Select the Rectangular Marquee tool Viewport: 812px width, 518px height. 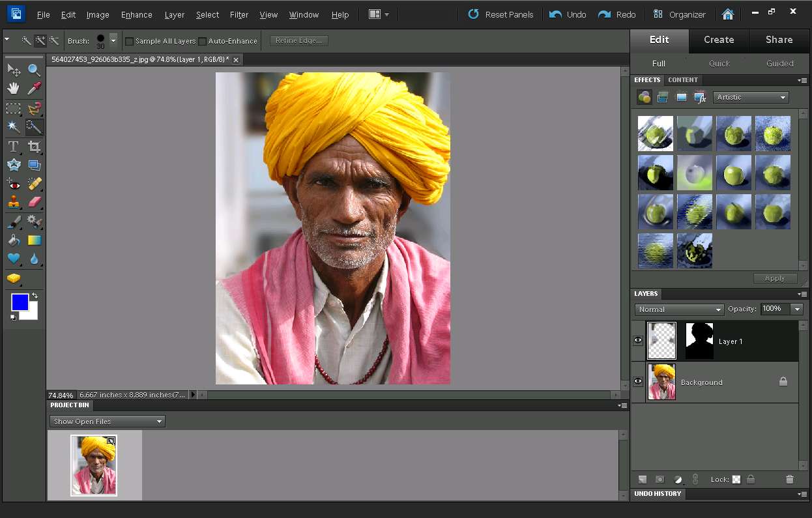click(13, 108)
